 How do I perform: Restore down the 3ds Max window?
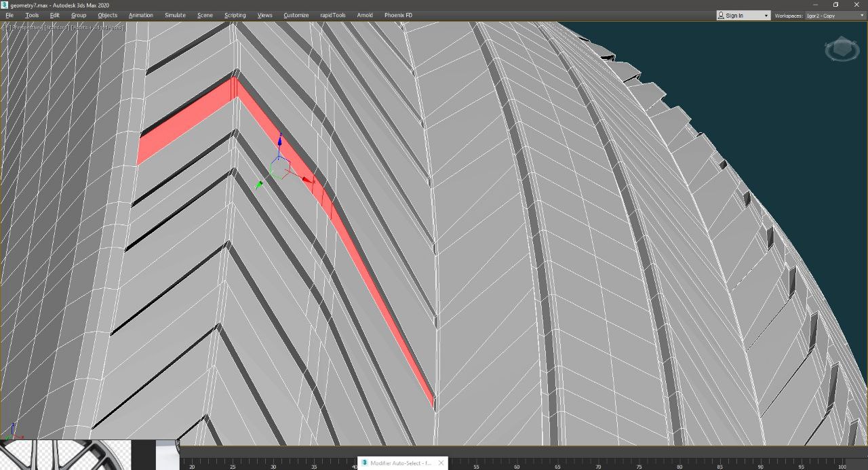(x=835, y=5)
